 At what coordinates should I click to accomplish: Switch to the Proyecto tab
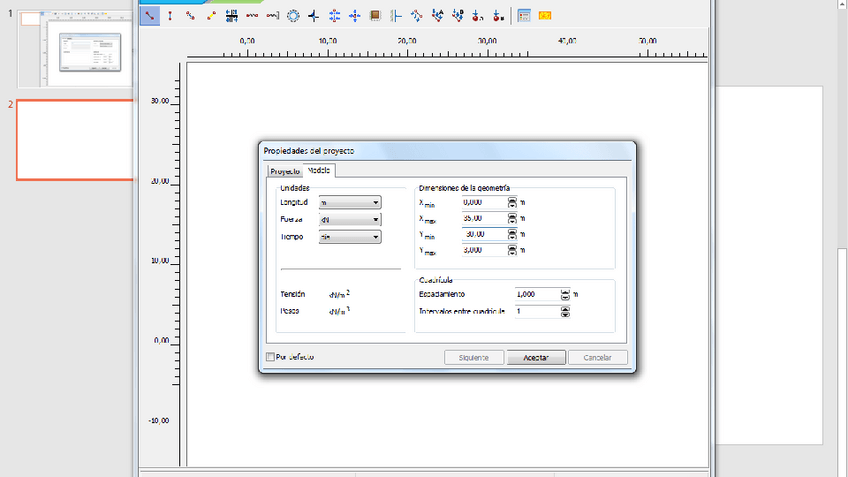tap(284, 171)
